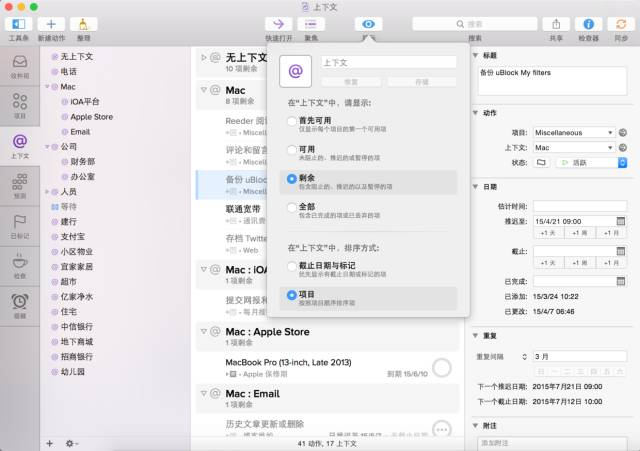Select the 剩余 radio option

291,179
